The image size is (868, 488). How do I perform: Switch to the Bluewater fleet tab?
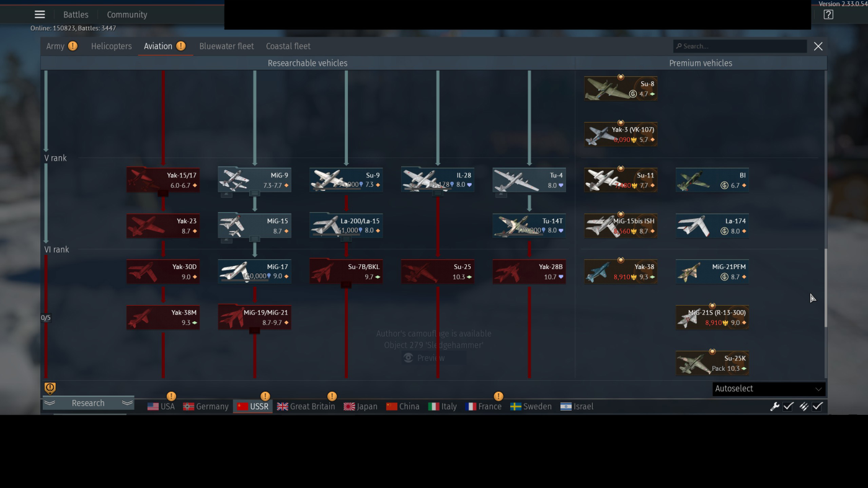click(226, 47)
